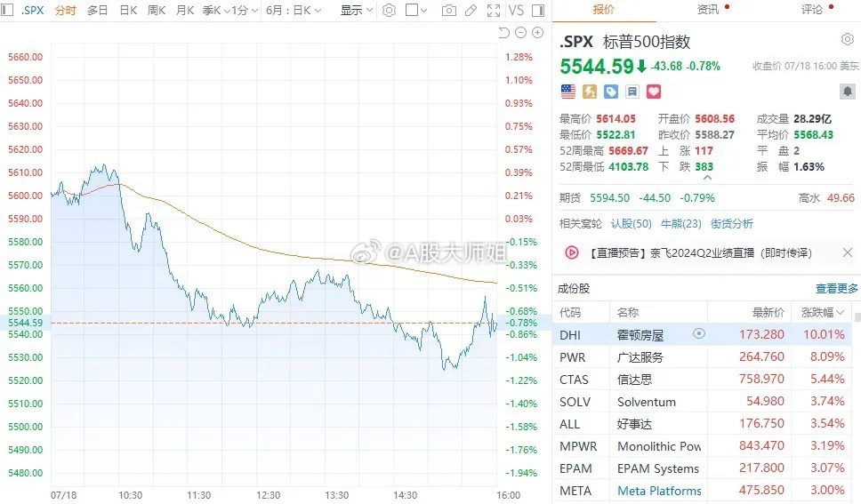Zoom out the chart with minus icon
861x504 pixels.
coord(521,33)
